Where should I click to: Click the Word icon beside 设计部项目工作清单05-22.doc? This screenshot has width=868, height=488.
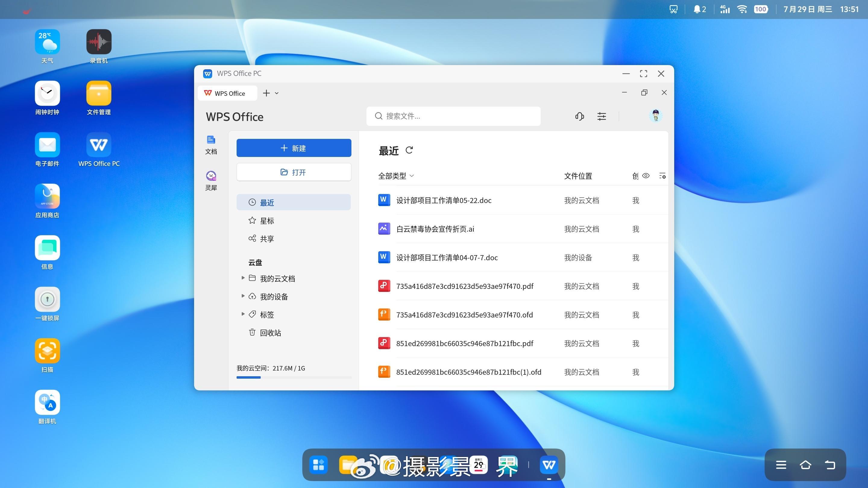[384, 200]
